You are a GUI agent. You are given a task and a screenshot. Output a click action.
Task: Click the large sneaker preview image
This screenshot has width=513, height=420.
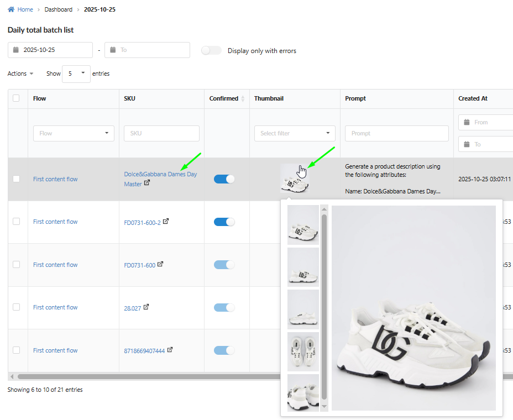tap(413, 308)
